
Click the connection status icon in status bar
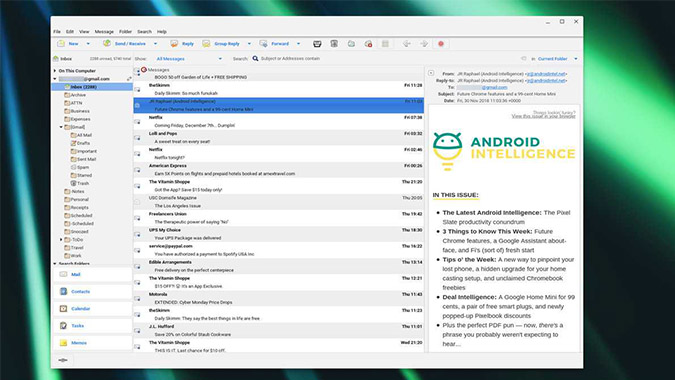coord(63,360)
